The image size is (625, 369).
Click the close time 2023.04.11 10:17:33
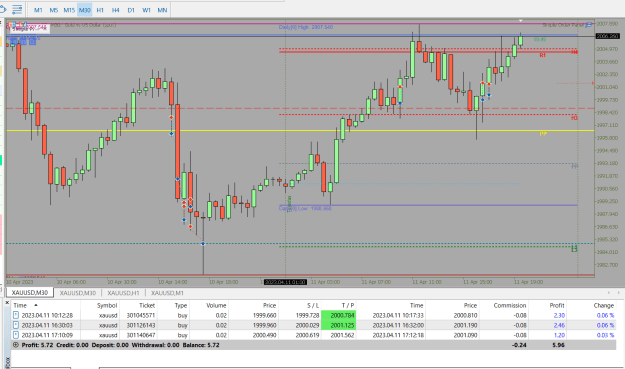398,315
